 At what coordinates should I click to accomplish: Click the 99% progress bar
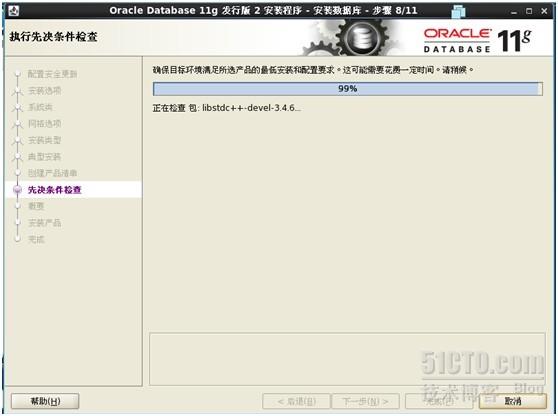(x=348, y=89)
